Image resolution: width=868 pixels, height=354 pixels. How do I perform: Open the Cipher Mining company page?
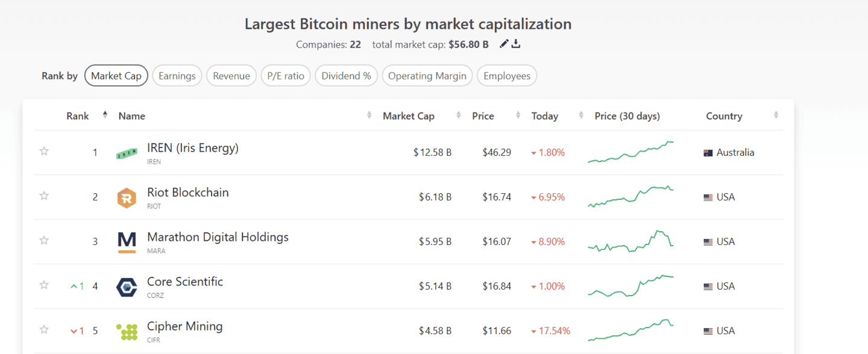point(184,326)
